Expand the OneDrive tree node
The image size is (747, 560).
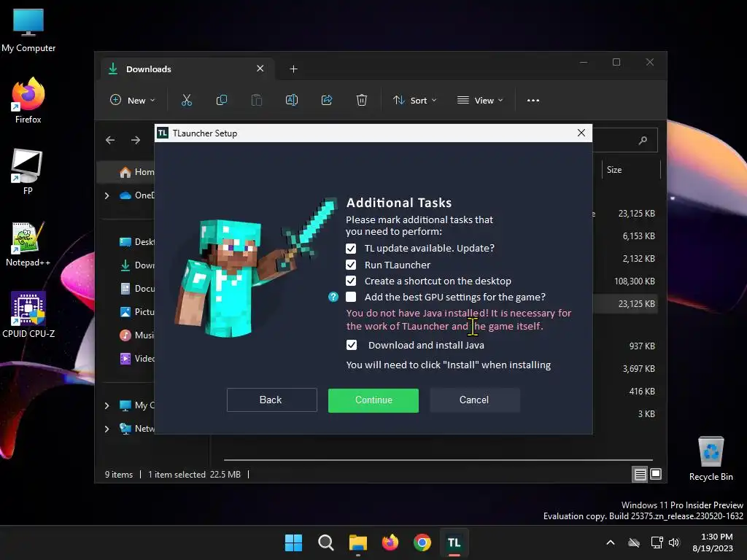point(107,195)
